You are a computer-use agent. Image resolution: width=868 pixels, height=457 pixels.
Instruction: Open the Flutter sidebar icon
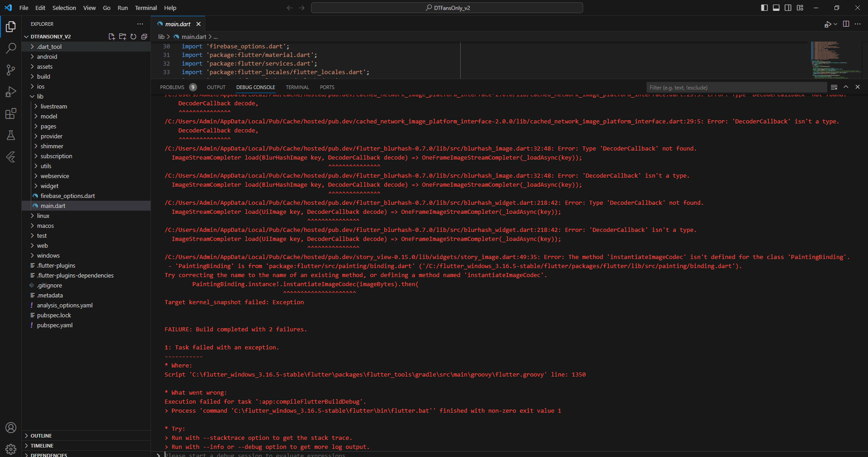pos(11,157)
